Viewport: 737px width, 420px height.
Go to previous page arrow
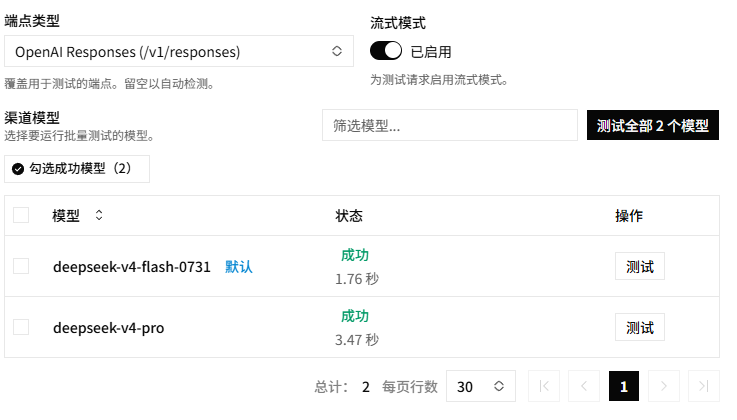pyautogui.click(x=584, y=386)
